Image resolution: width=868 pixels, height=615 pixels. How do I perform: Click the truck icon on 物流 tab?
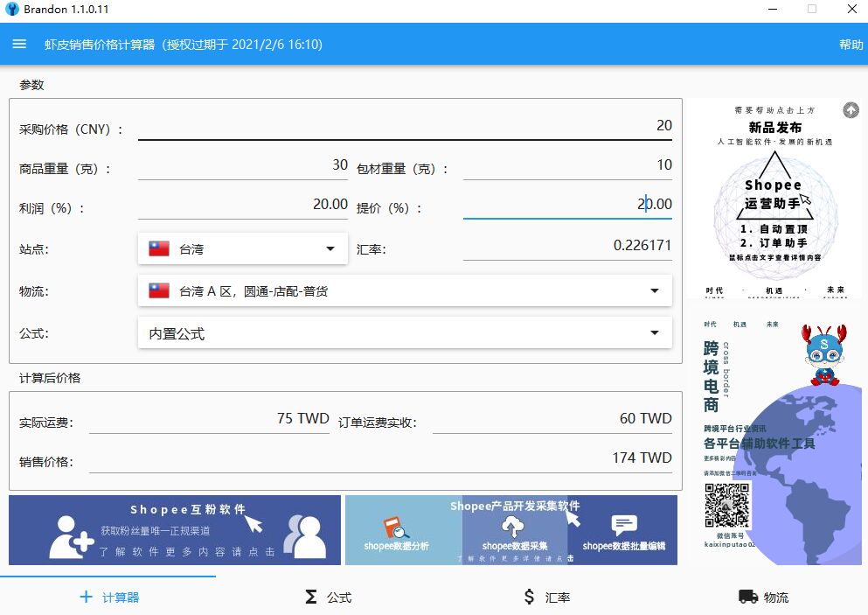tap(748, 597)
